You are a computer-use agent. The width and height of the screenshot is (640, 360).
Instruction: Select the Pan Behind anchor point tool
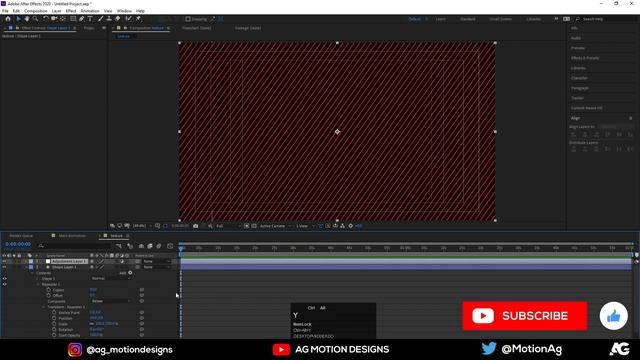(62, 19)
